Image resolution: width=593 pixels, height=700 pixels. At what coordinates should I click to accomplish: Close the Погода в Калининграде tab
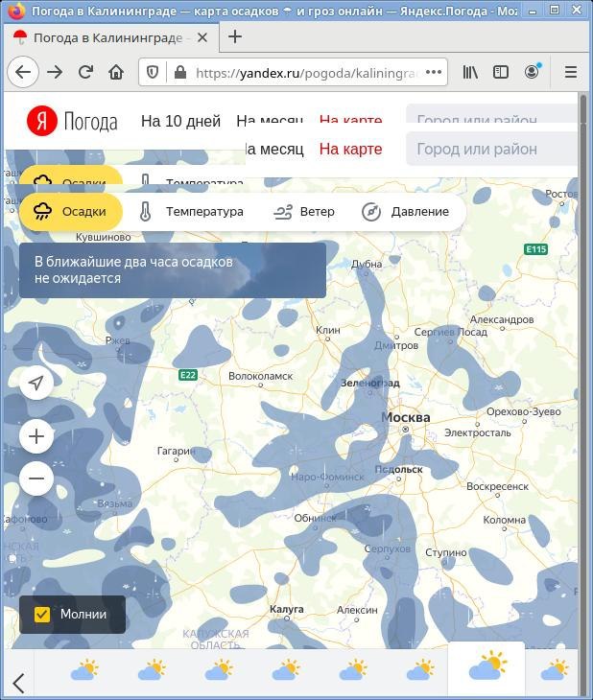202,38
